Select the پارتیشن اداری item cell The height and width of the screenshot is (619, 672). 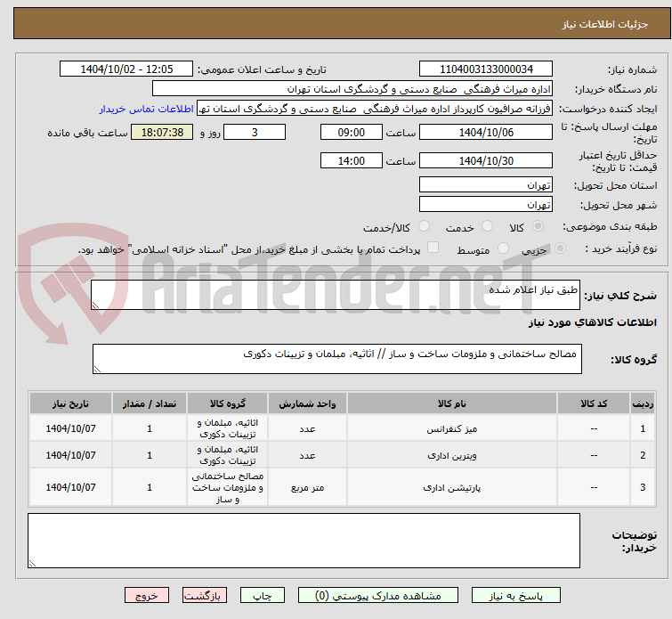coord(452,487)
